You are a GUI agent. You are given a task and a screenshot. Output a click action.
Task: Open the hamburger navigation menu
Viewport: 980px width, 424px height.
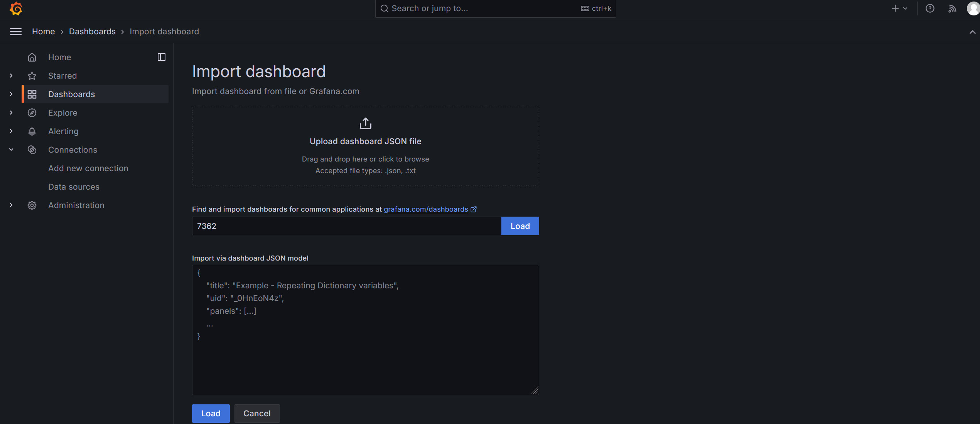pos(16,32)
